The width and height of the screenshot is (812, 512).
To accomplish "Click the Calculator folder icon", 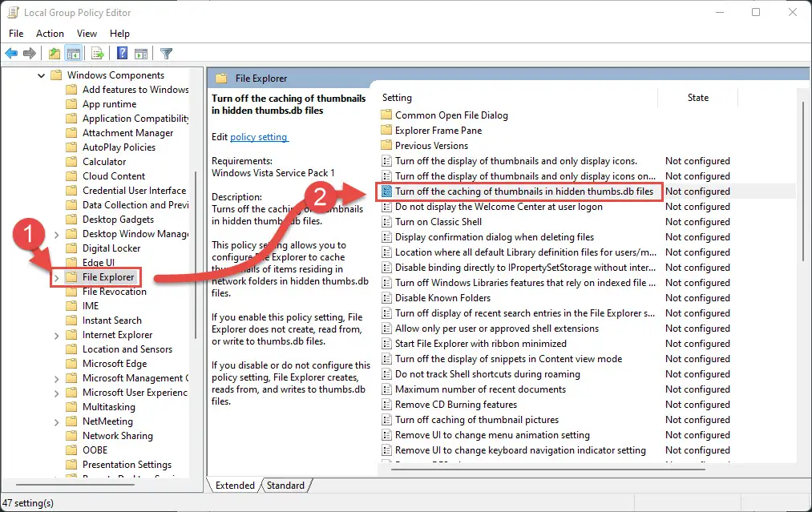I will pos(71,162).
